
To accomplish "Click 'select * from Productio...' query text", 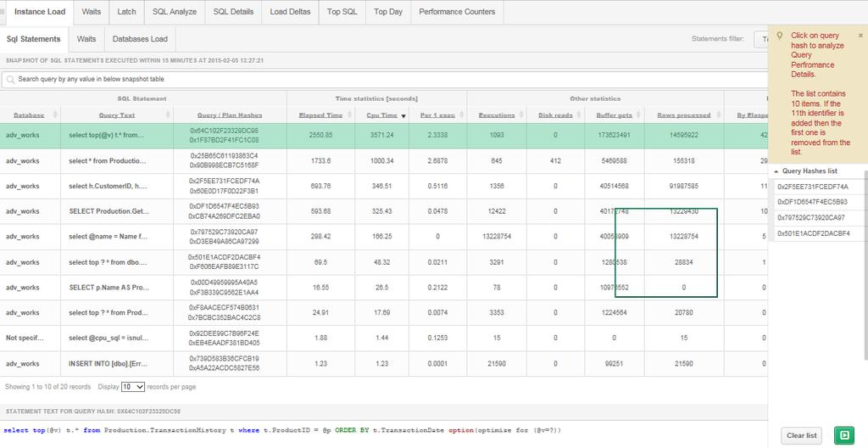I will coord(108,161).
